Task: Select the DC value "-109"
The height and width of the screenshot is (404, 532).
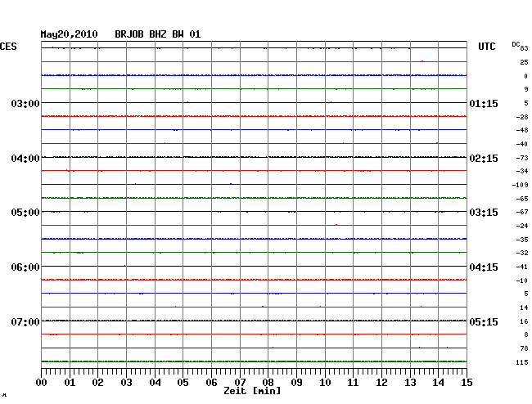Action: (x=520, y=185)
